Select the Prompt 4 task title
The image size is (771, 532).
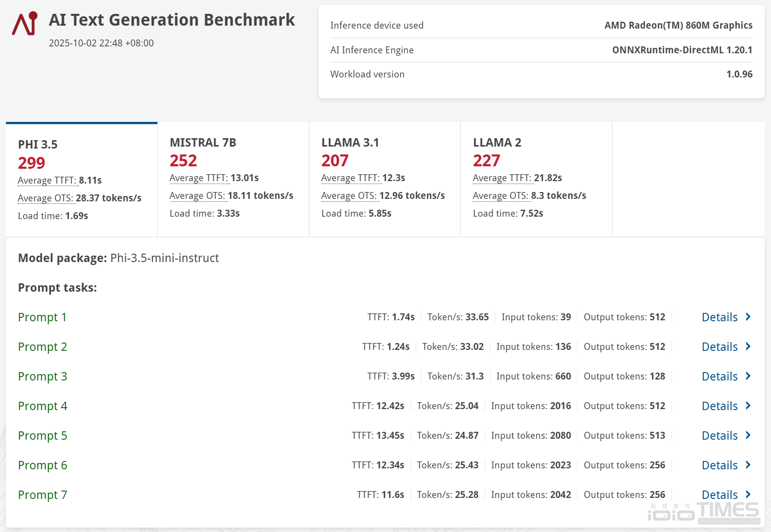42,406
